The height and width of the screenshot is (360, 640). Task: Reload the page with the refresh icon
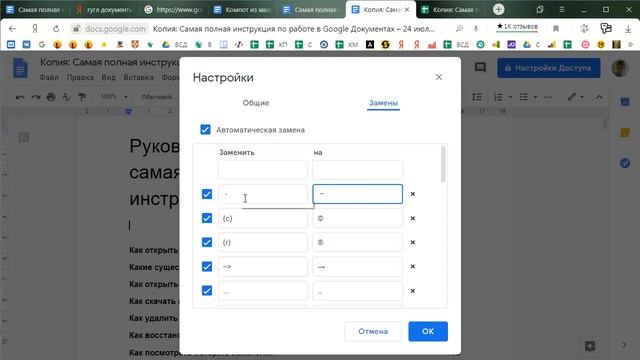click(x=56, y=29)
